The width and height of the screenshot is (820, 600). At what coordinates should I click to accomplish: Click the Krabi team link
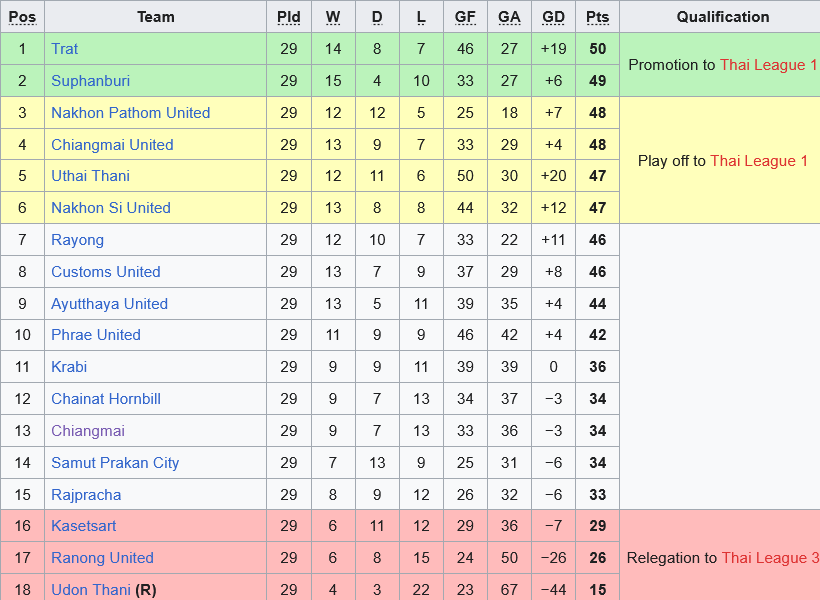tap(69, 367)
